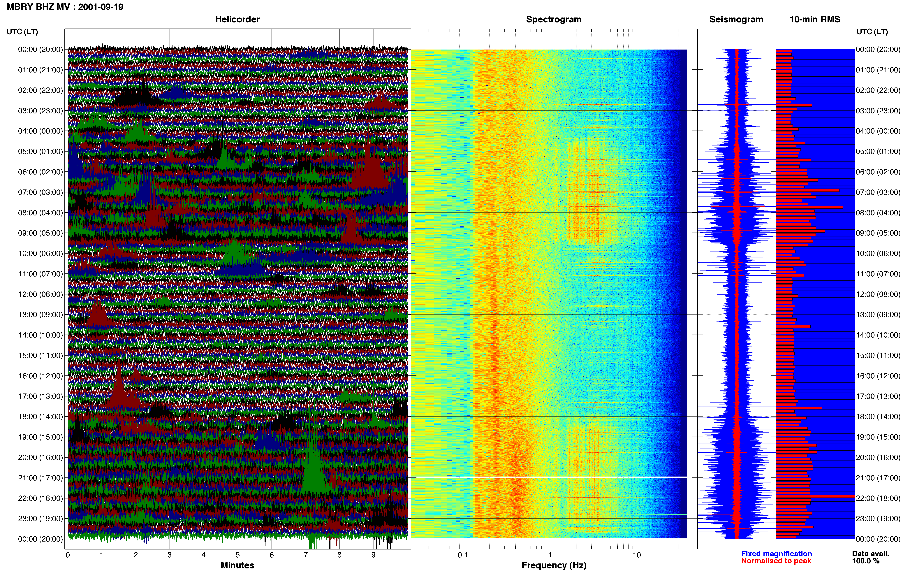Click the 'Minutes' axis title under the helicorder
The image size is (924, 578).
tap(237, 565)
